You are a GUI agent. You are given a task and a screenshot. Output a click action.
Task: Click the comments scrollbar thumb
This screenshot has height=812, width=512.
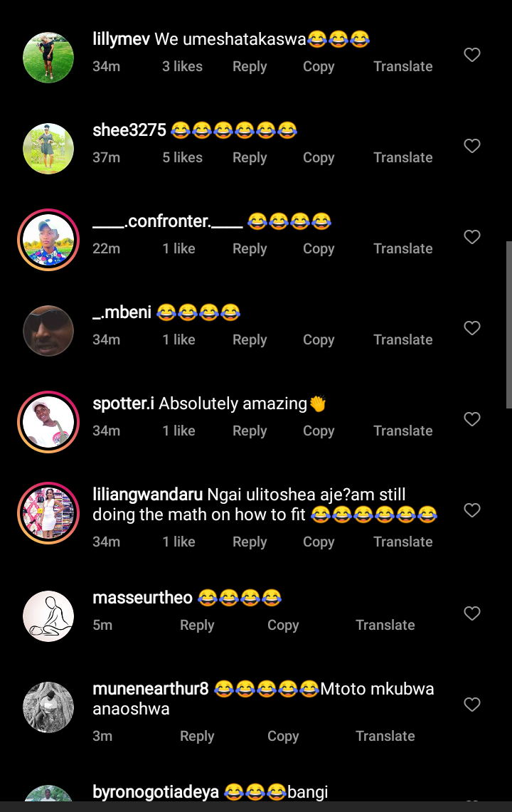pos(509,325)
